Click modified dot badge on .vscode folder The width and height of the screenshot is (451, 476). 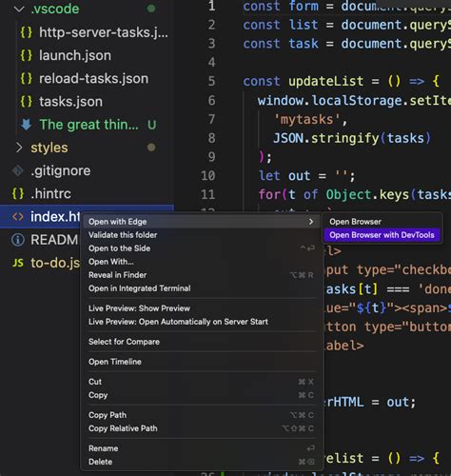(151, 9)
